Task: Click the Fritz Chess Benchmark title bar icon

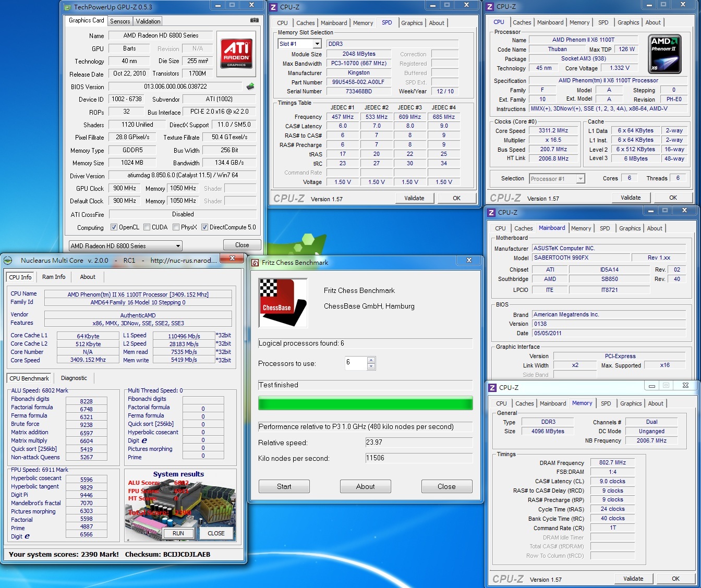Action: (255, 262)
